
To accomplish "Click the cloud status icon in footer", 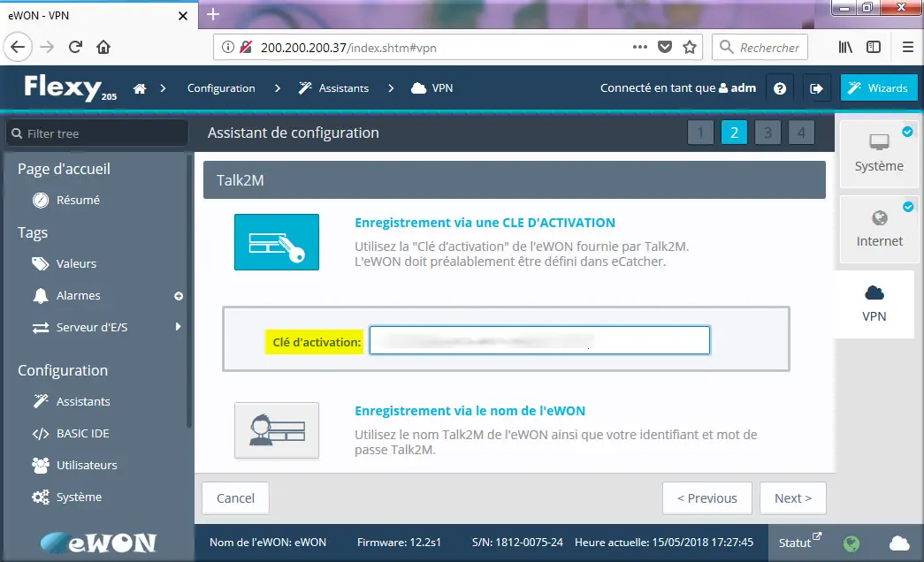I will 899,543.
